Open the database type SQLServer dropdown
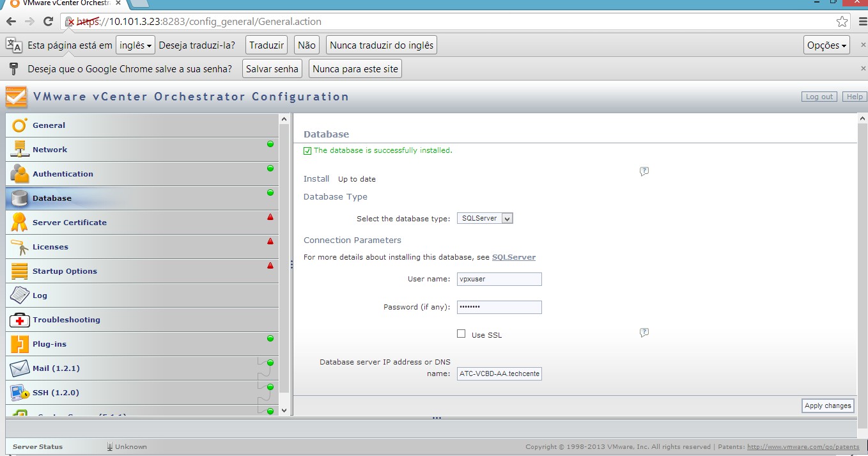Viewport: 868px width, 456px height. click(x=485, y=218)
